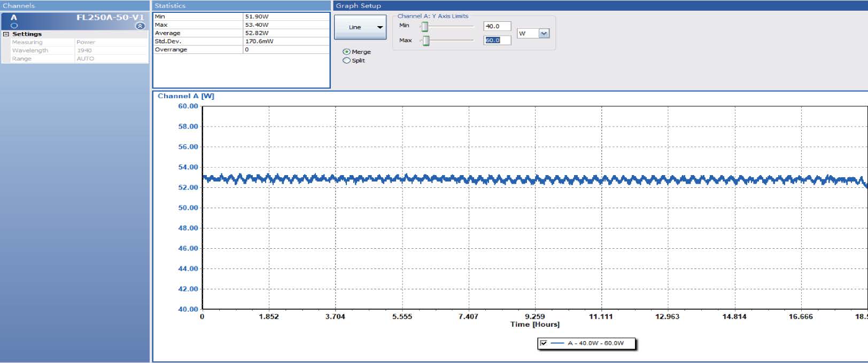The width and height of the screenshot is (868, 363).
Task: Collapse Channel A panel with double-chevron icon
Action: (140, 26)
